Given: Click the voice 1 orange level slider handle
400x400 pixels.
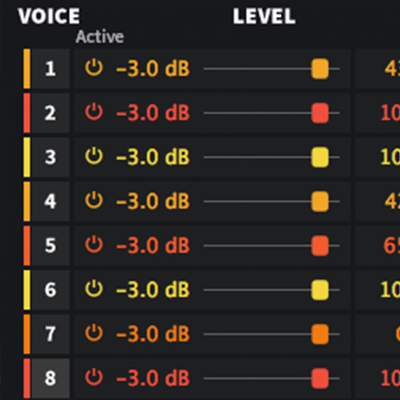Looking at the screenshot, I should point(320,69).
